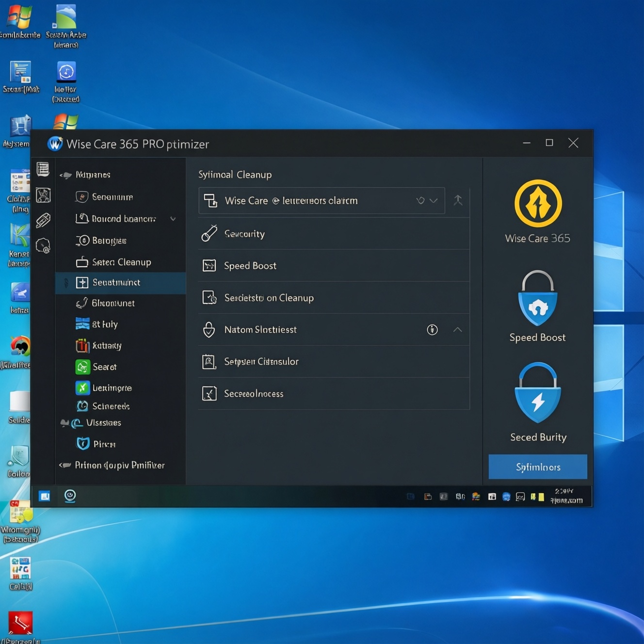This screenshot has width=644, height=644.
Task: Open the blue clock desktop icon
Action: [66, 72]
